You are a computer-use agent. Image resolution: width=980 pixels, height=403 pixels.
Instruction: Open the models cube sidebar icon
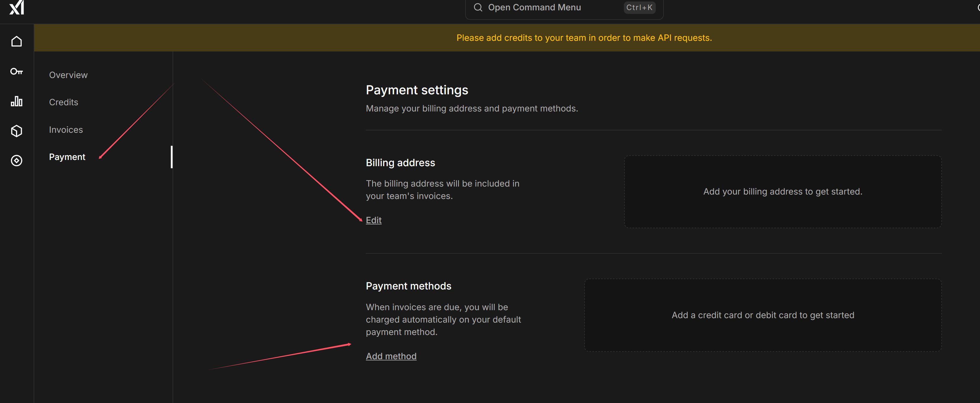point(16,131)
